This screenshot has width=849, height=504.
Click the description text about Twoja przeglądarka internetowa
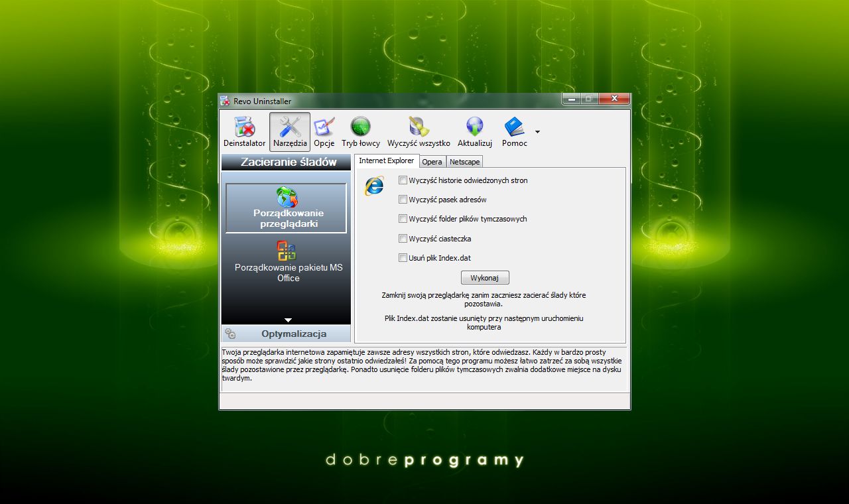click(423, 365)
